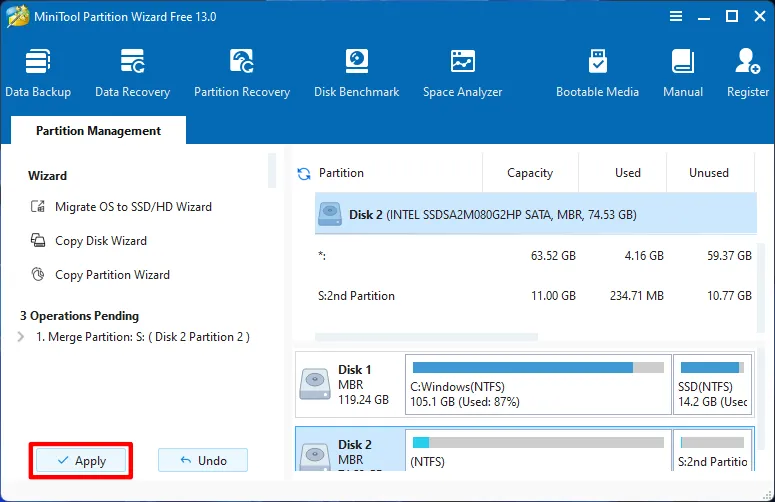Click the 10.77 GB unused value

click(x=729, y=295)
